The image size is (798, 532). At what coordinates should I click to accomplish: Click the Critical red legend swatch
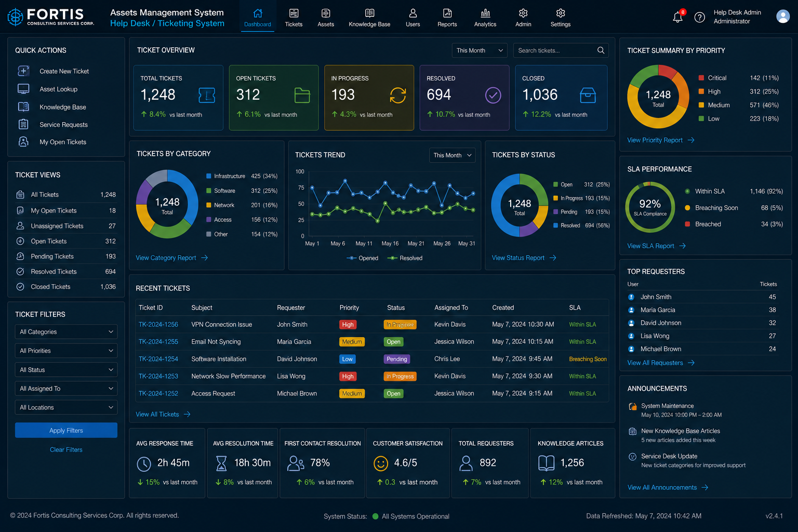(x=701, y=78)
